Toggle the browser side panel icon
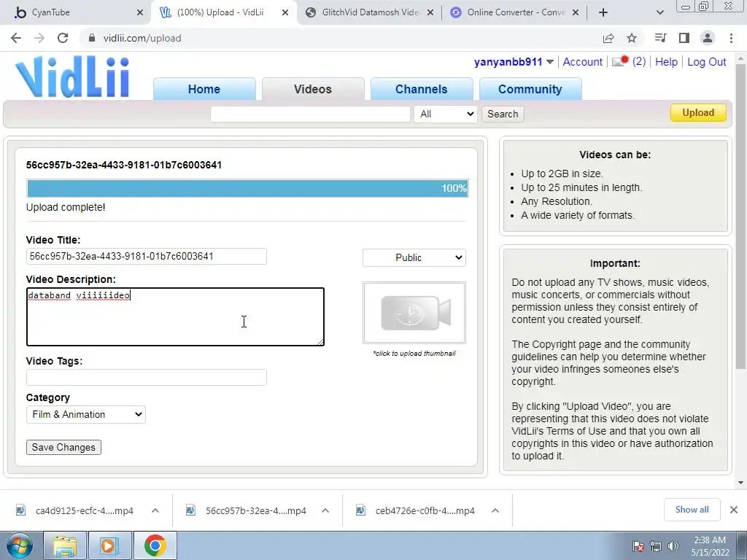The image size is (747, 560). [x=684, y=38]
